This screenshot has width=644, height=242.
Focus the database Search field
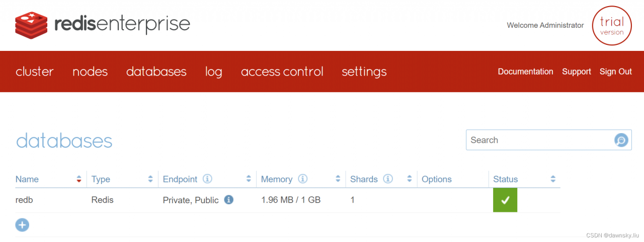538,140
